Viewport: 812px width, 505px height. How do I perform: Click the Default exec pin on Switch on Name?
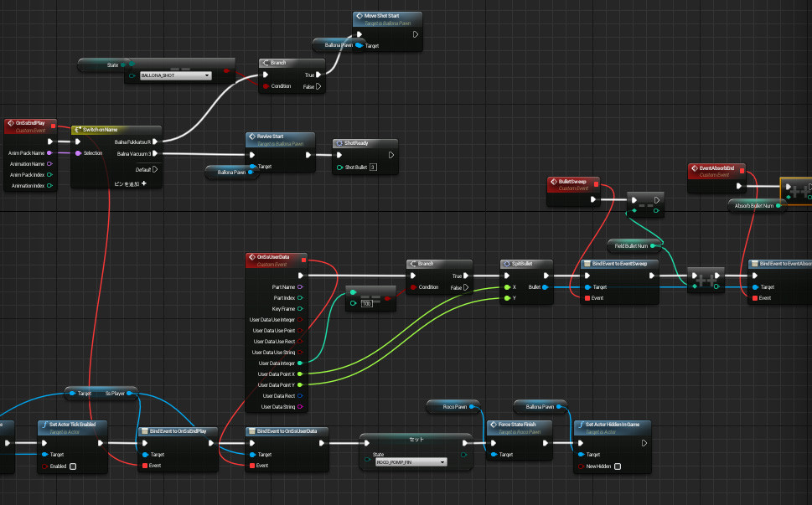155,169
